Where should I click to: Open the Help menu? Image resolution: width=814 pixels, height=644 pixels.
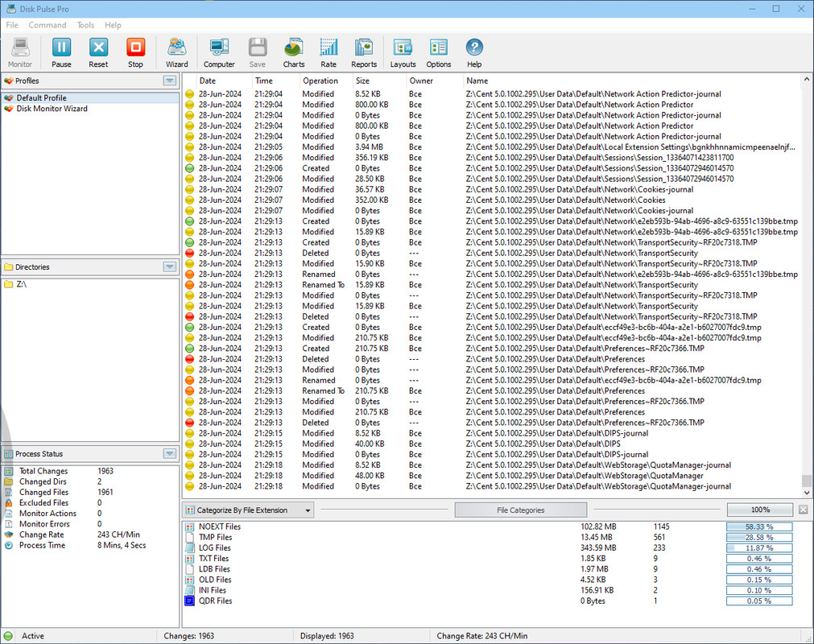click(113, 25)
